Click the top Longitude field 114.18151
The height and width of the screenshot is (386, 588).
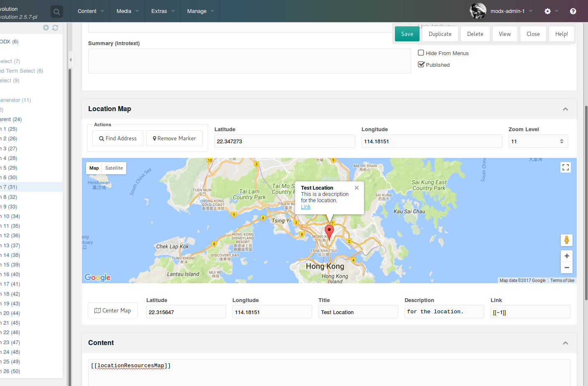pyautogui.click(x=432, y=141)
